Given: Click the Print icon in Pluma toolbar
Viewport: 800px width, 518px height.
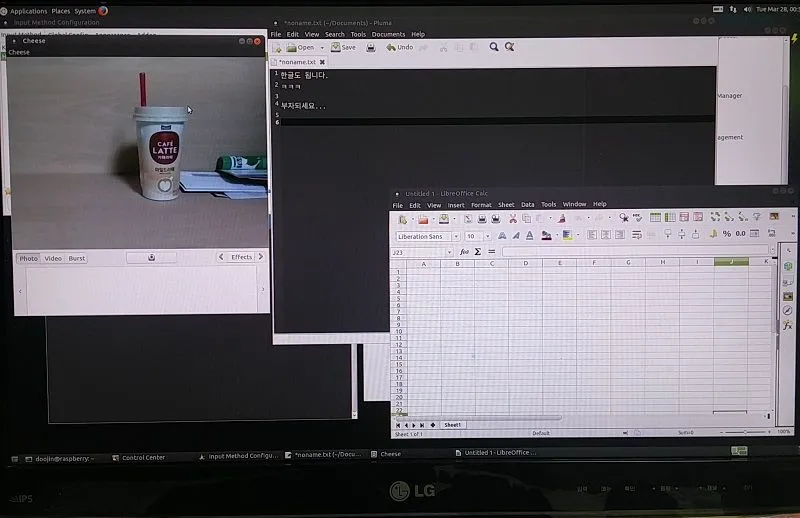Looking at the screenshot, I should coord(371,47).
